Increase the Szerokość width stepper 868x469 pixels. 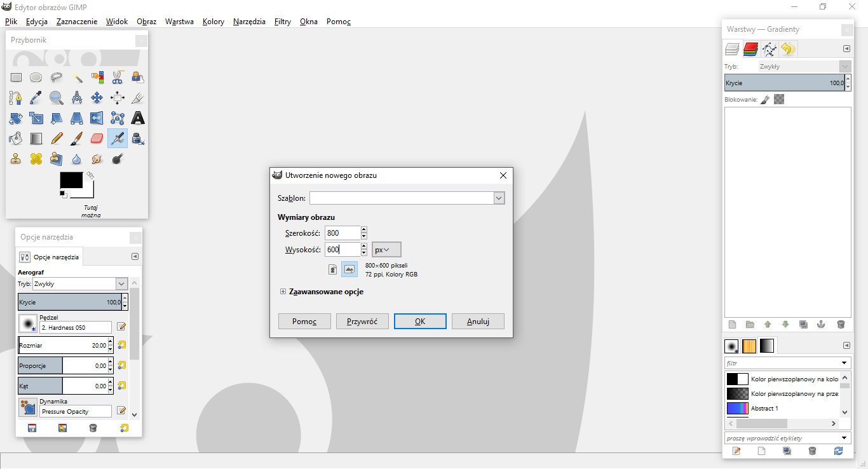pyautogui.click(x=364, y=229)
